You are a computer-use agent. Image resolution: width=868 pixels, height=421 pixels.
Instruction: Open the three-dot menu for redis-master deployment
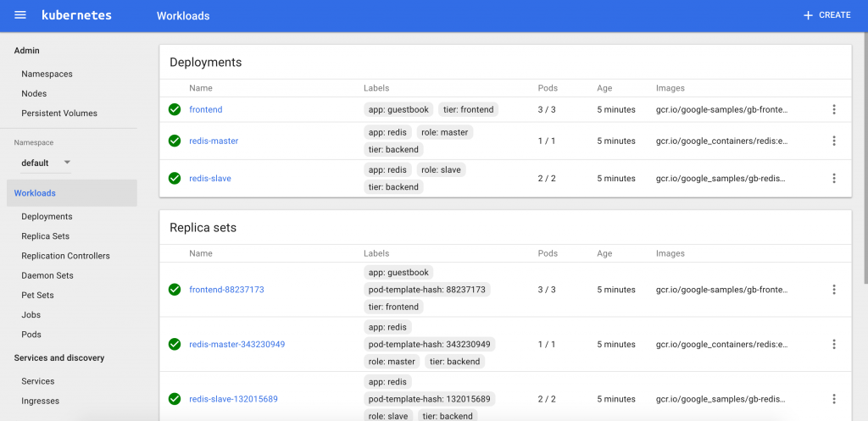click(x=833, y=141)
